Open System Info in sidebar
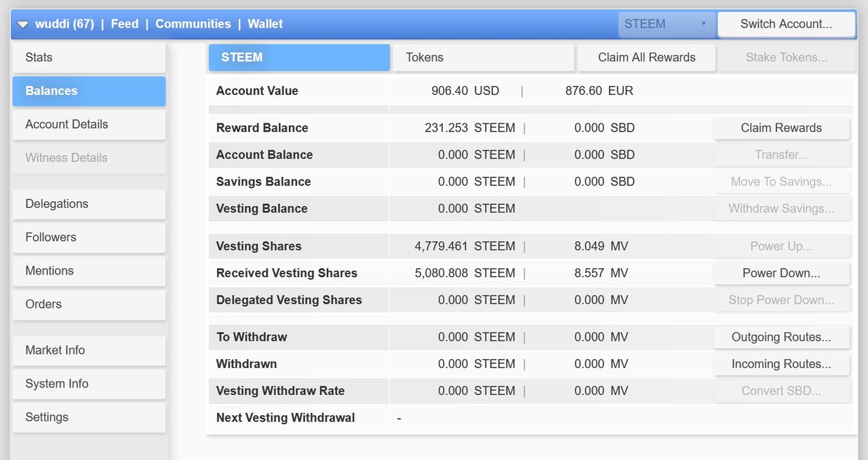 [89, 383]
